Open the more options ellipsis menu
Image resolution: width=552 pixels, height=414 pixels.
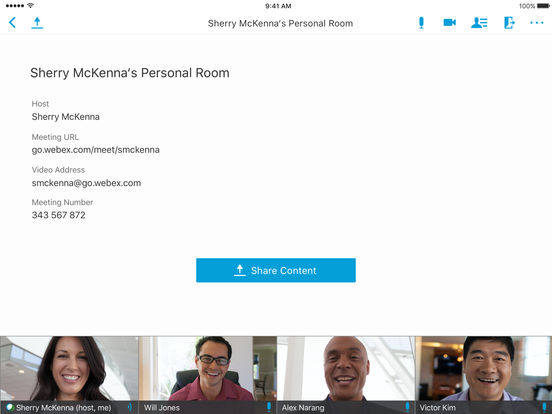[537, 23]
